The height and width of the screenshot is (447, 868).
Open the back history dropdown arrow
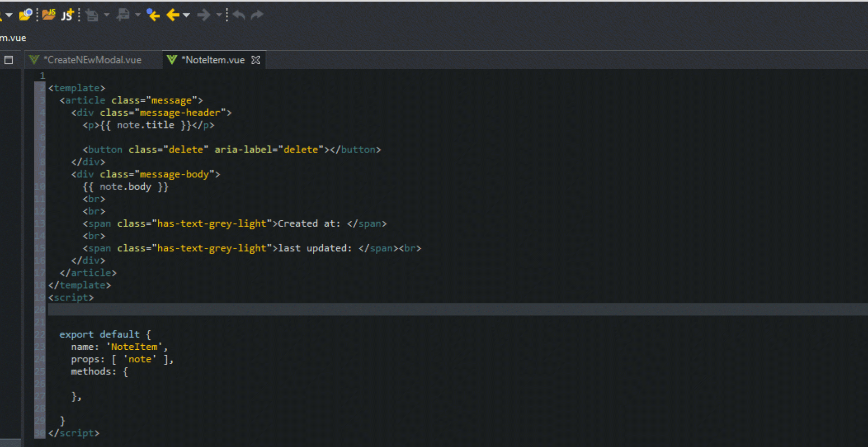pyautogui.click(x=186, y=15)
